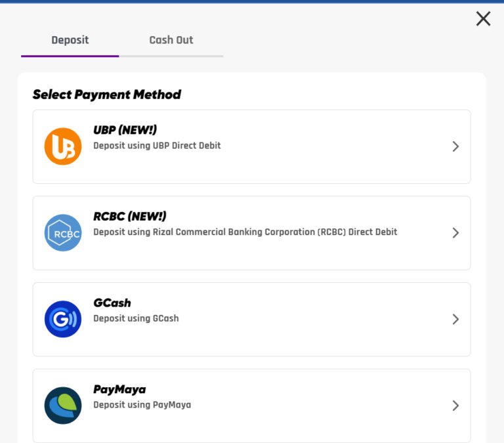Screen dimensions: 504x443
Task: Close the payment dialog with X
Action: pos(483,19)
